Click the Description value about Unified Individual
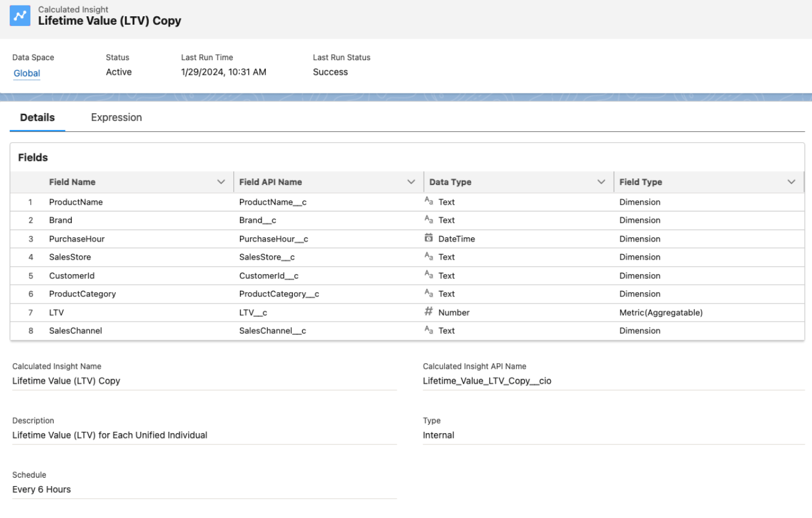This screenshot has height=518, width=812. [x=110, y=435]
